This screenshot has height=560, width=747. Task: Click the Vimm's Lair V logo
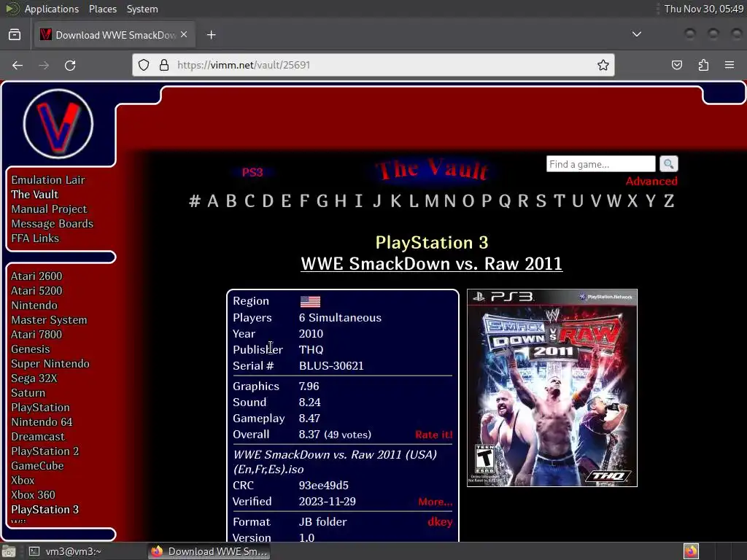tap(58, 124)
